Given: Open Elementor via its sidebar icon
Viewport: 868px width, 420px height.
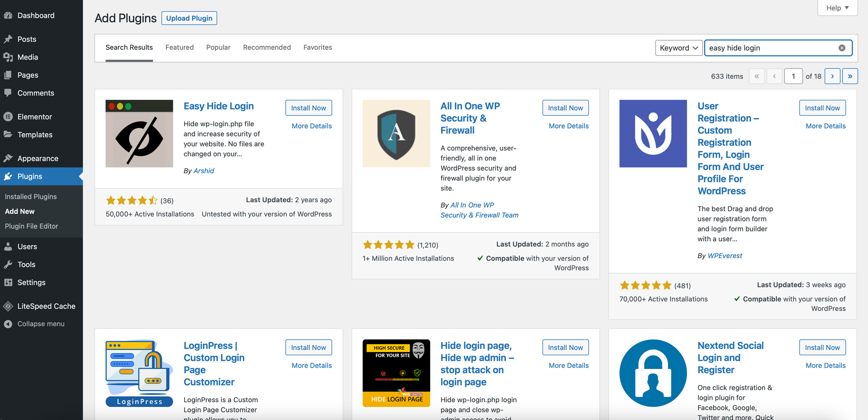Looking at the screenshot, I should tap(8, 117).
